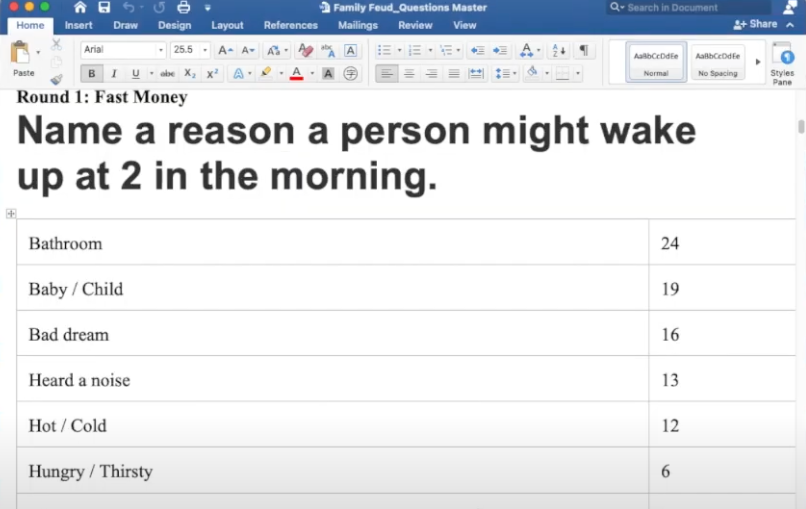Viewport: 806px width, 509px height.
Task: Toggle Underline formatting
Action: [136, 74]
